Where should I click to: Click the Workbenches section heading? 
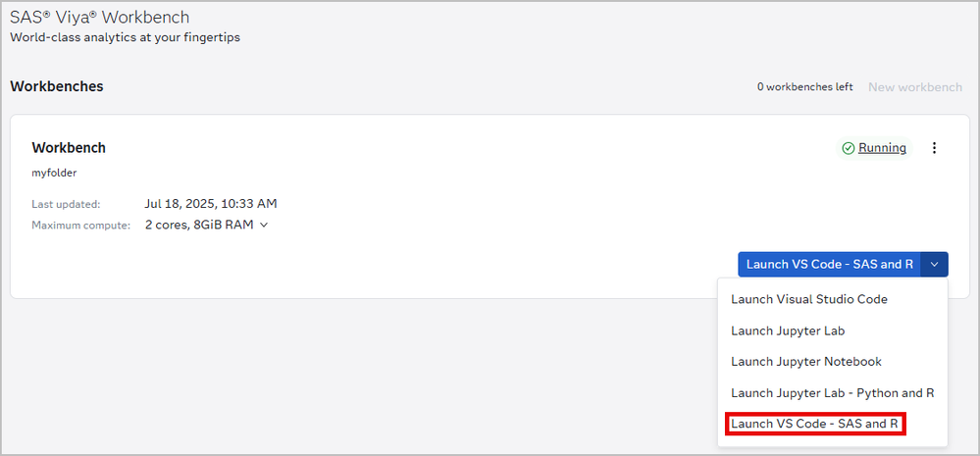point(57,86)
